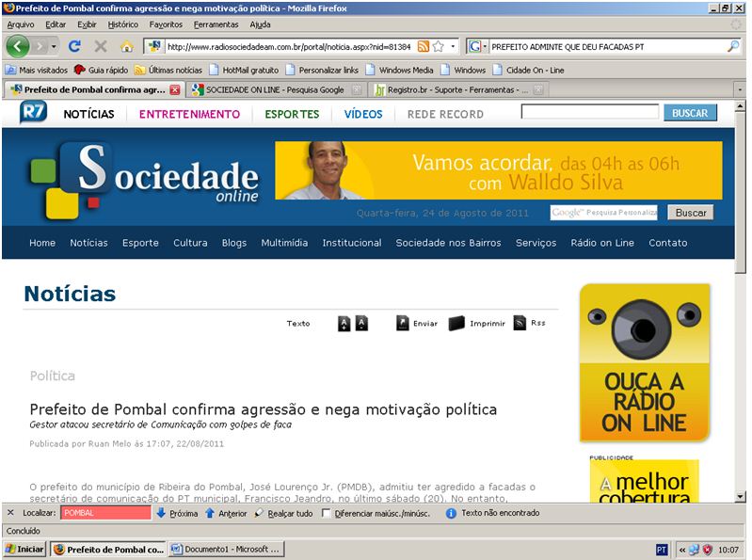Click the Imprimir printer icon
Image resolution: width=752 pixels, height=560 pixels.
click(456, 323)
